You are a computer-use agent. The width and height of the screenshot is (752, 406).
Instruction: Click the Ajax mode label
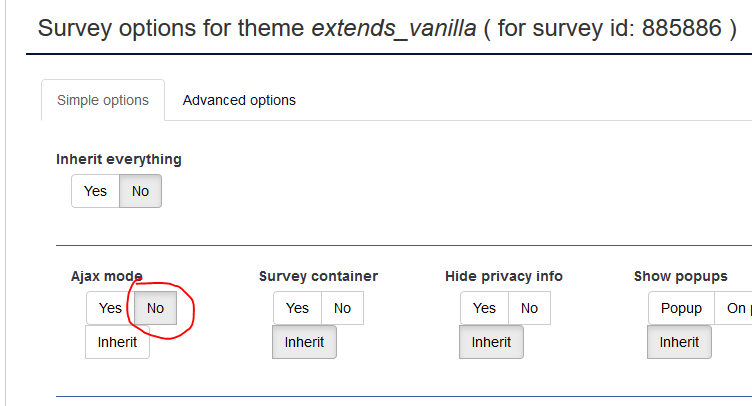tap(107, 276)
